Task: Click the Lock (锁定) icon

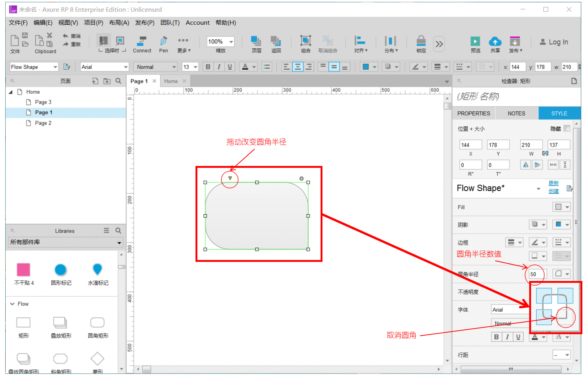Action: pos(421,40)
